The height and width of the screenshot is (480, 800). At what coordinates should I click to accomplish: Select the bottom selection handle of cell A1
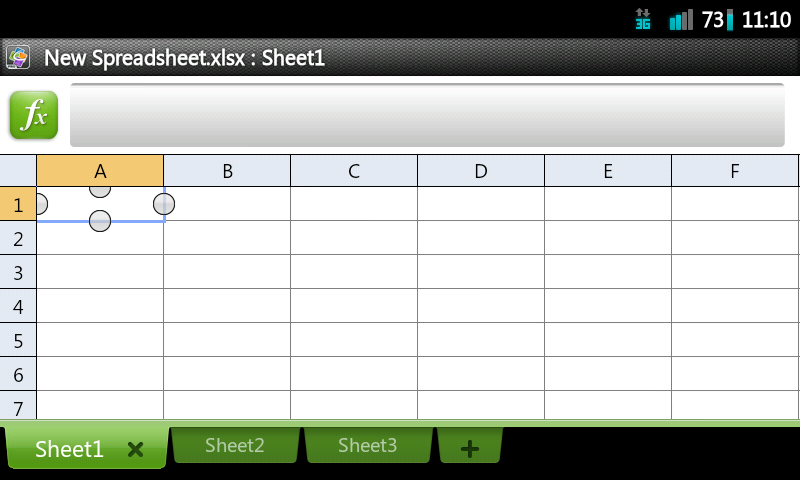[x=100, y=221]
